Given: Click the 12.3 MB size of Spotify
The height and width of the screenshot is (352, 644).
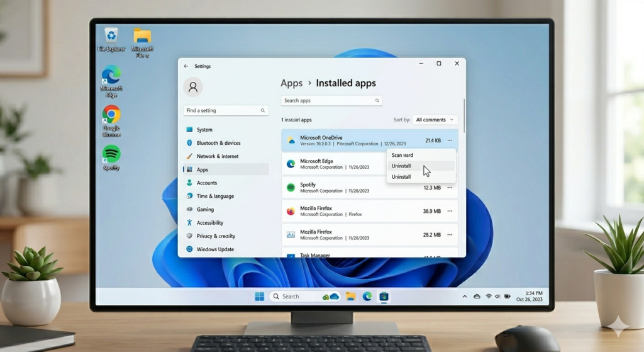Looking at the screenshot, I should (432, 188).
